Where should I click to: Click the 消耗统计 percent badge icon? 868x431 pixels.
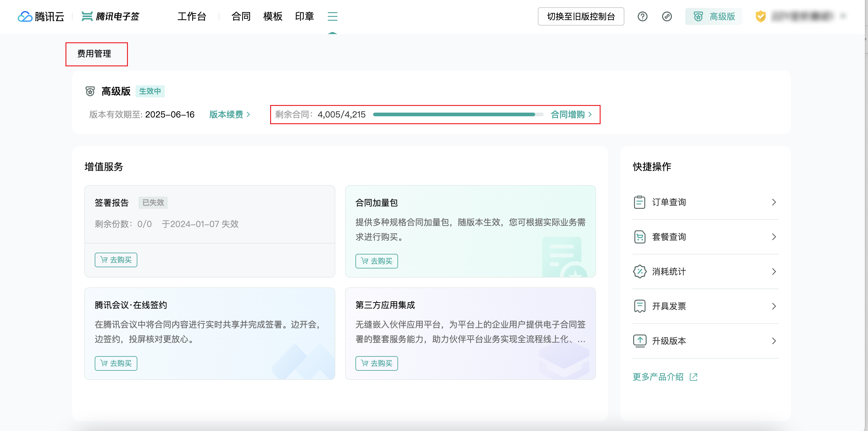click(639, 272)
